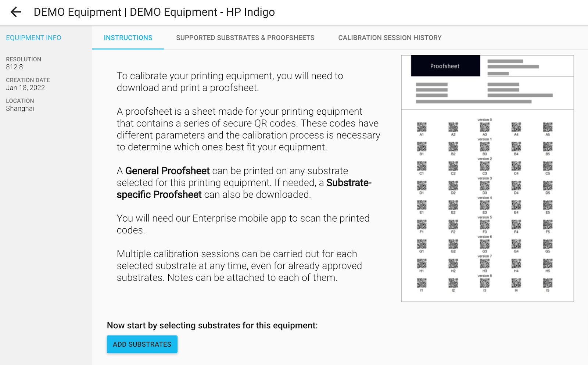
Task: Click the Add Substrates button
Action: coord(142,344)
